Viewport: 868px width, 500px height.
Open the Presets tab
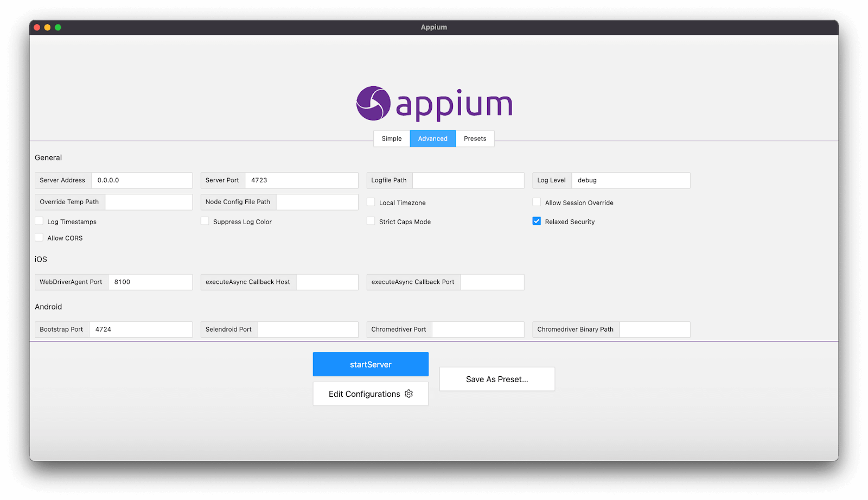click(475, 138)
